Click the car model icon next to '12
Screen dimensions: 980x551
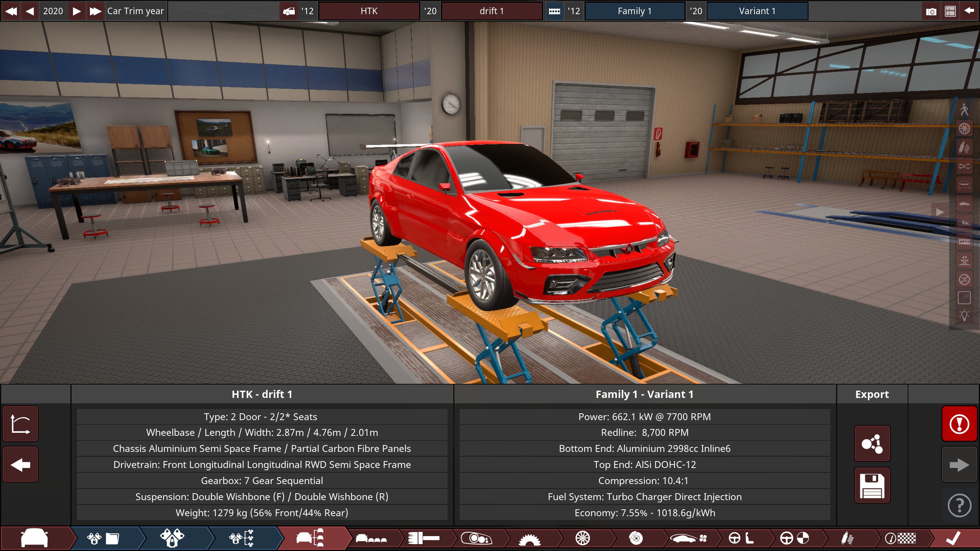(x=289, y=11)
